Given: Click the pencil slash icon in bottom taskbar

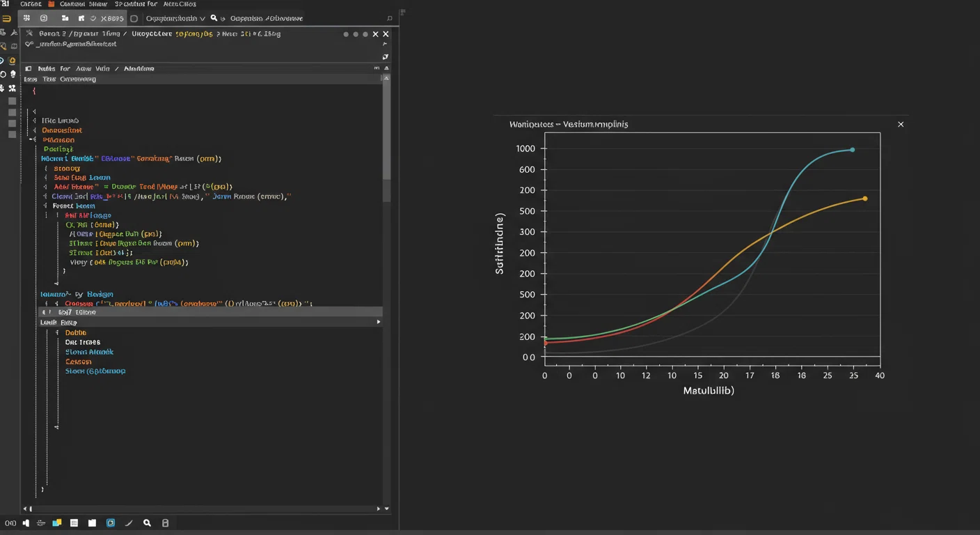Looking at the screenshot, I should click(129, 523).
